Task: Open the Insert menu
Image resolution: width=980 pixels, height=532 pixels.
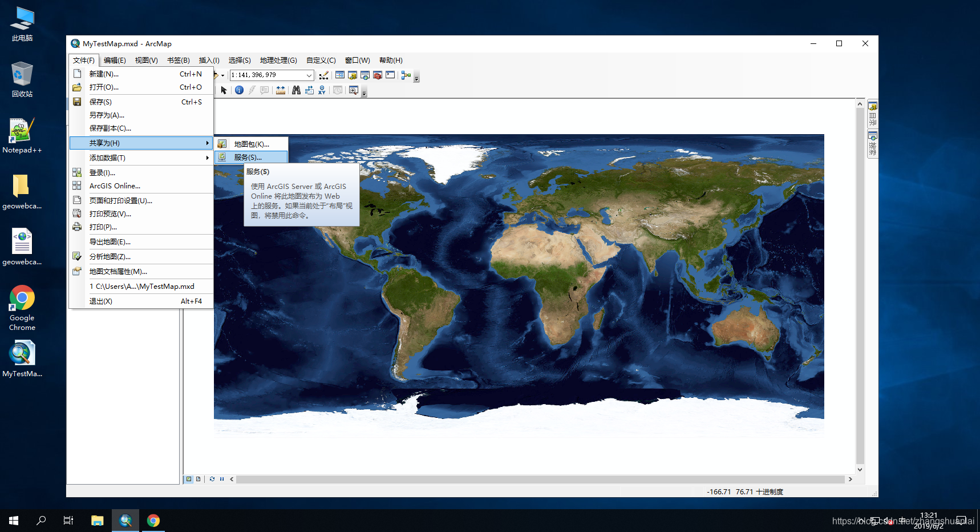Action: (x=209, y=61)
